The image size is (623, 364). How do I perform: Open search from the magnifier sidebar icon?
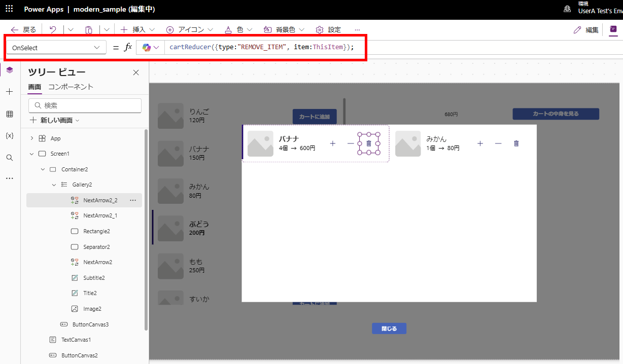point(9,157)
